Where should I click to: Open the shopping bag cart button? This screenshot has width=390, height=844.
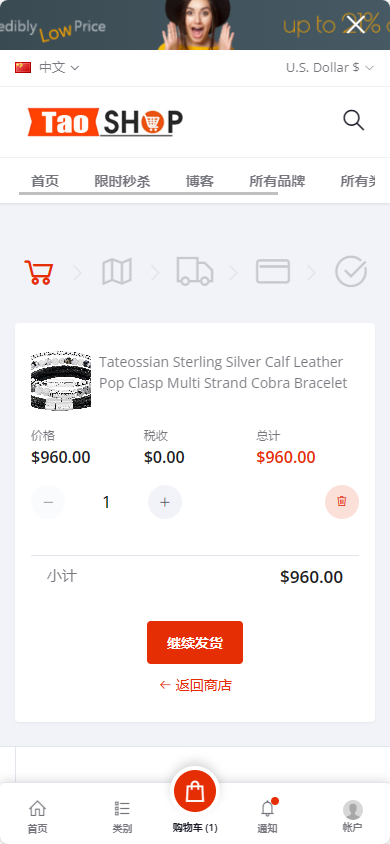(x=195, y=791)
